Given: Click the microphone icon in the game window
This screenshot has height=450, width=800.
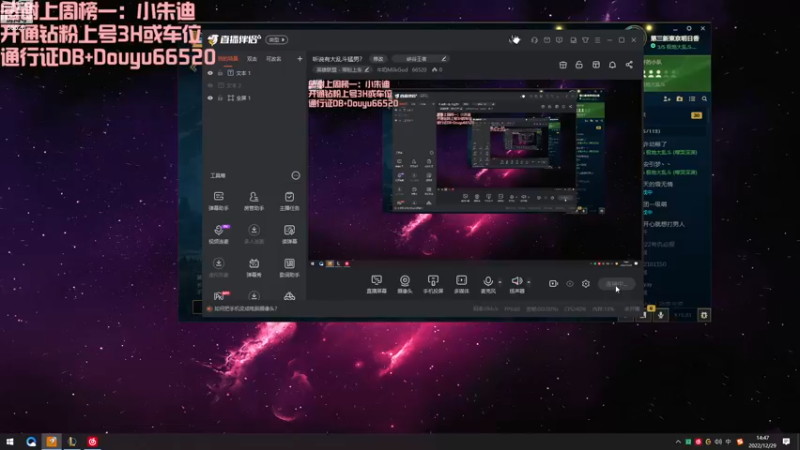Looking at the screenshot, I should [661, 315].
